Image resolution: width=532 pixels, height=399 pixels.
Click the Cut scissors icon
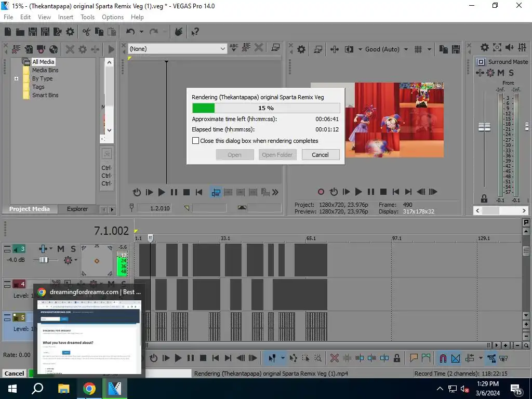point(87,32)
